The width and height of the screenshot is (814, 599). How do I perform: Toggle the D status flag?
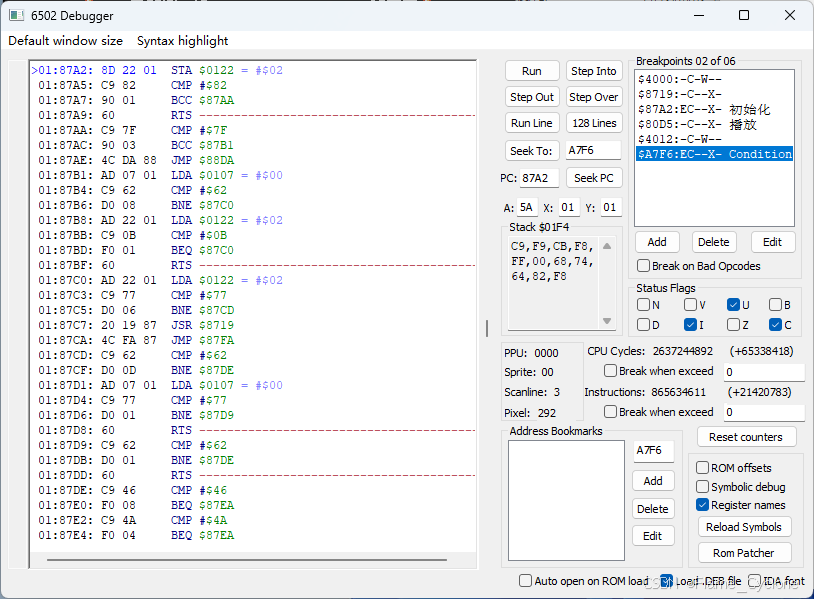(643, 324)
